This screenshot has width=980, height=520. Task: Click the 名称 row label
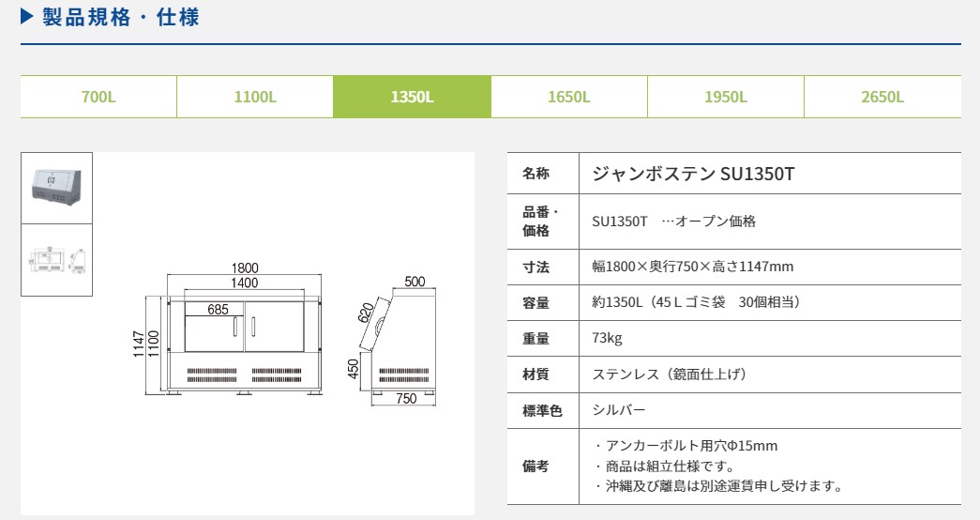[x=535, y=174]
